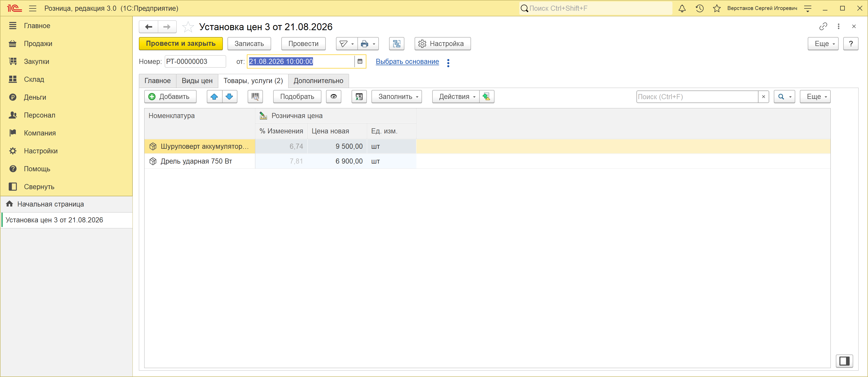Image resolution: width=868 pixels, height=377 pixels.
Task: Open the 1C main menu logo
Action: pos(14,8)
